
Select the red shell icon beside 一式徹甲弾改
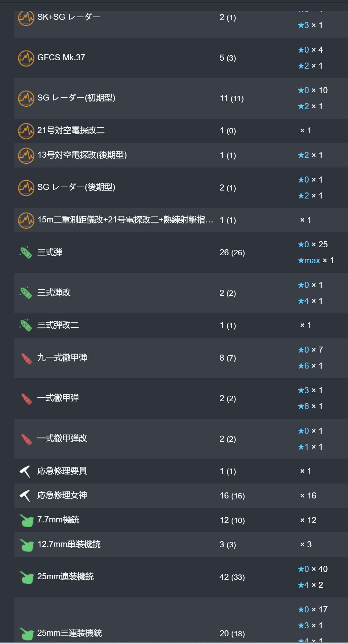pos(26,439)
